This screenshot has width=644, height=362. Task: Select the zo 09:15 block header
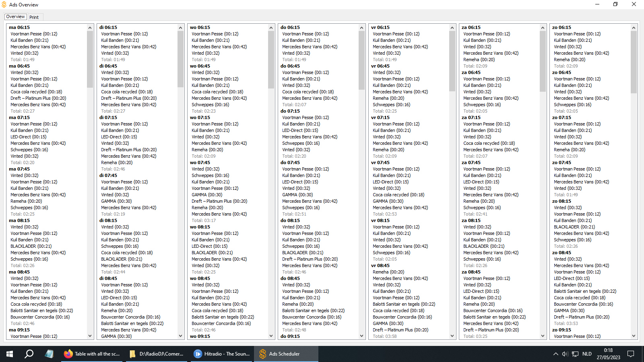pos(561,330)
